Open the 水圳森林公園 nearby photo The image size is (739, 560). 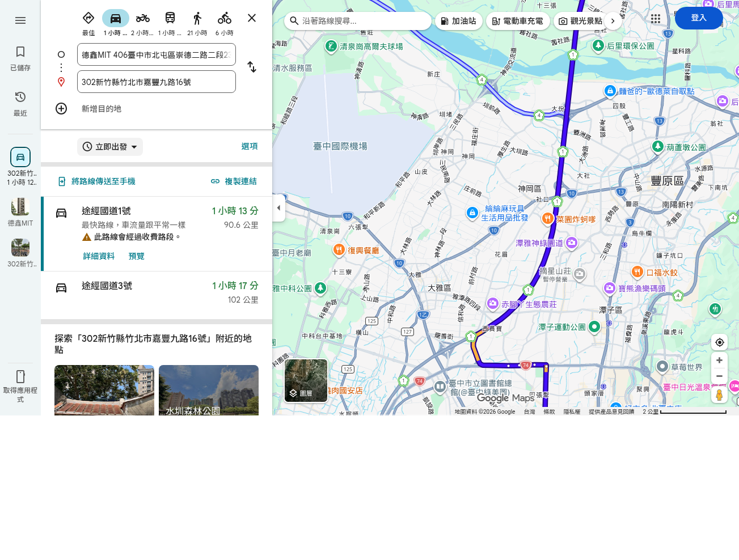click(209, 390)
